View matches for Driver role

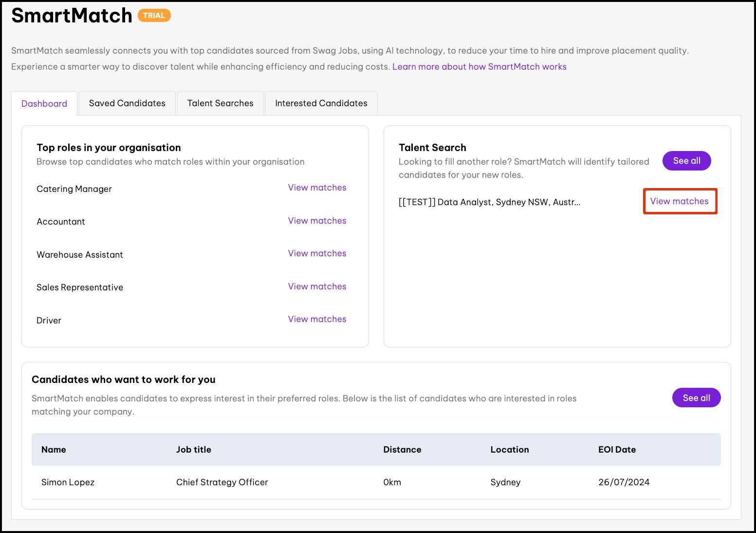(x=317, y=319)
